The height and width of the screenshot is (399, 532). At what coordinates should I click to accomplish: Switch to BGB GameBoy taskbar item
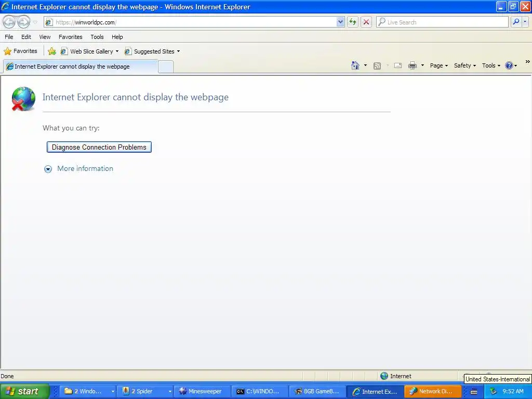317,391
